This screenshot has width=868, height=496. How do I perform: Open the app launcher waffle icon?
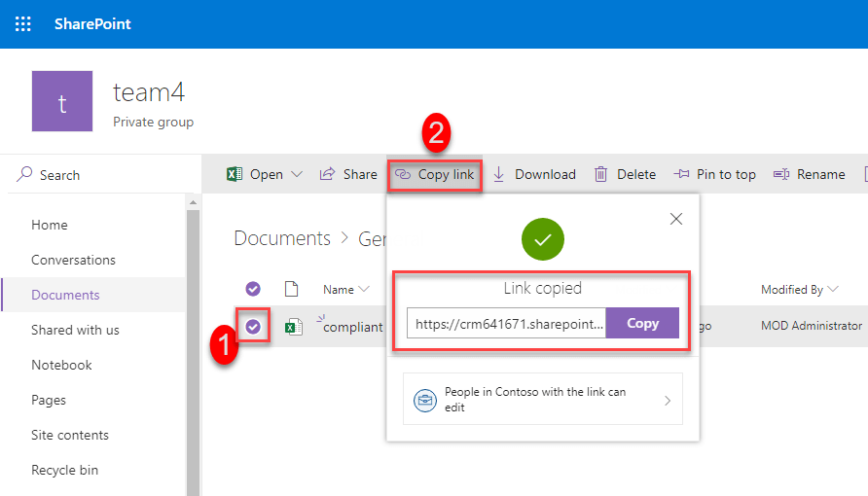point(22,23)
